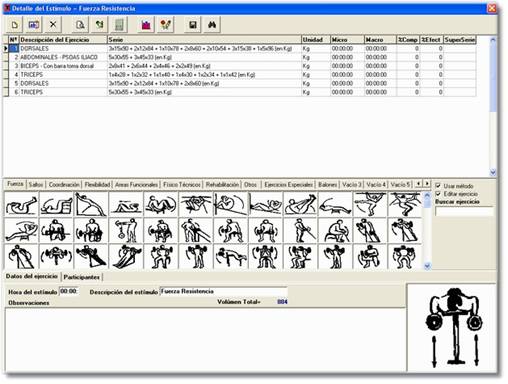
Task: Click the Buscar ejercicio search field
Action: (x=464, y=211)
